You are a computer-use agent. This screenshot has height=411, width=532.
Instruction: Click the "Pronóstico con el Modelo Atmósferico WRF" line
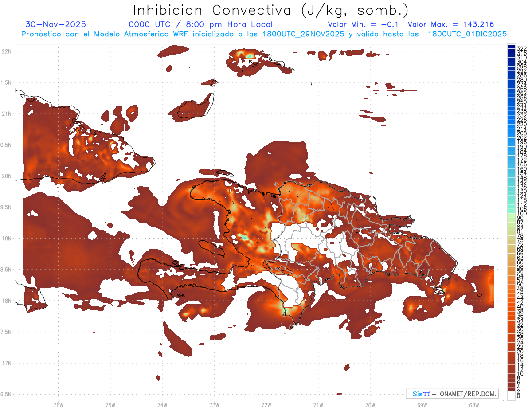click(x=264, y=34)
